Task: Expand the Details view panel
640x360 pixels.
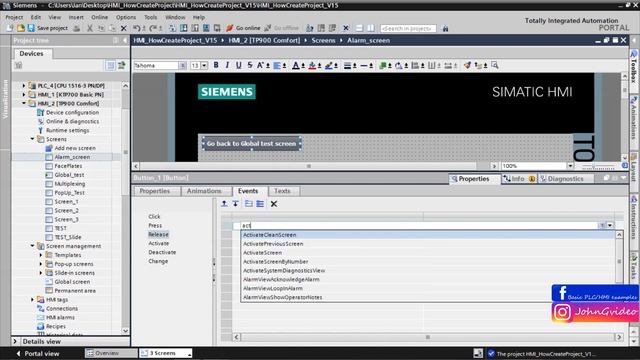Action: coord(15,341)
